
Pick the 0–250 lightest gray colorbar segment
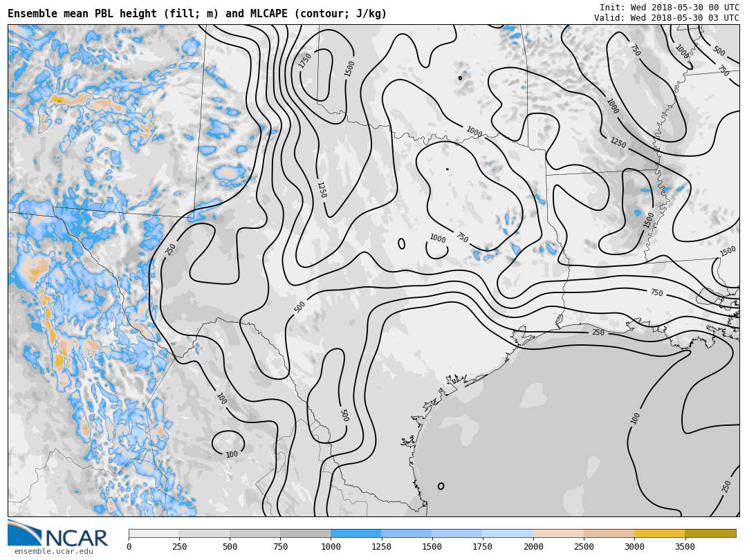tap(154, 533)
